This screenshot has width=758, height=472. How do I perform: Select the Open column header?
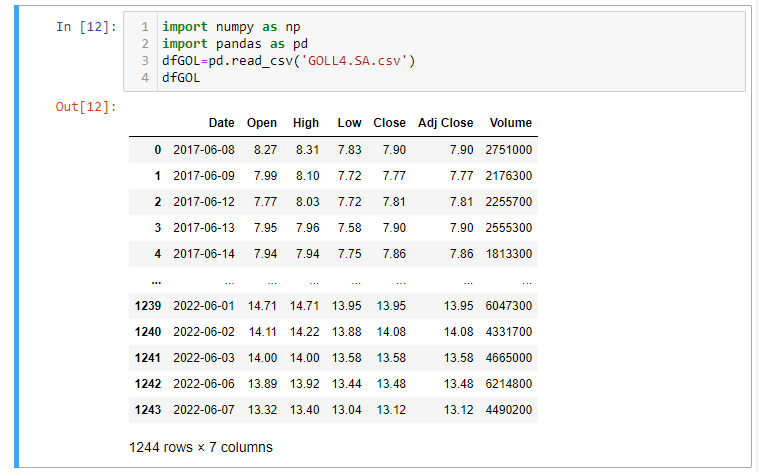point(262,123)
